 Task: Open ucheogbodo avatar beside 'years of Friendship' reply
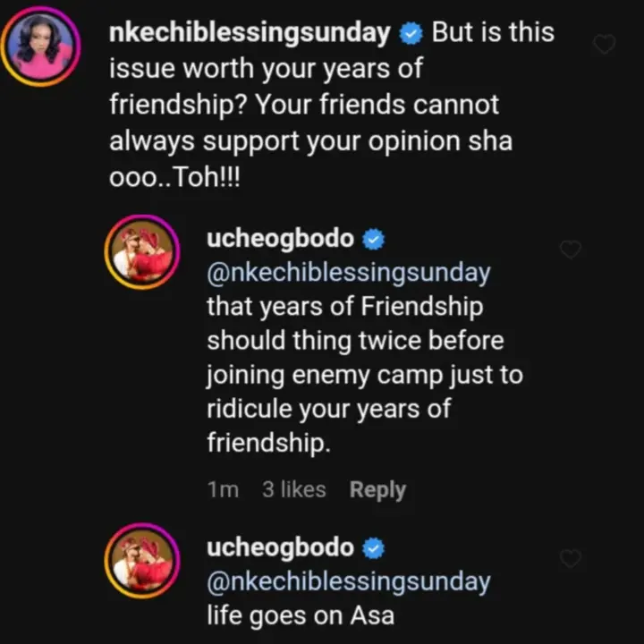click(x=144, y=252)
